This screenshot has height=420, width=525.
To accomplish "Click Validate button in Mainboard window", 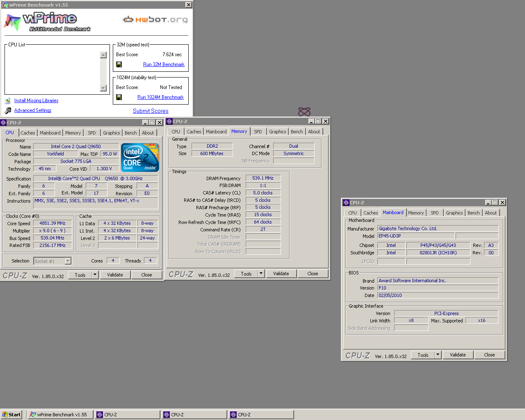I will (x=458, y=355).
